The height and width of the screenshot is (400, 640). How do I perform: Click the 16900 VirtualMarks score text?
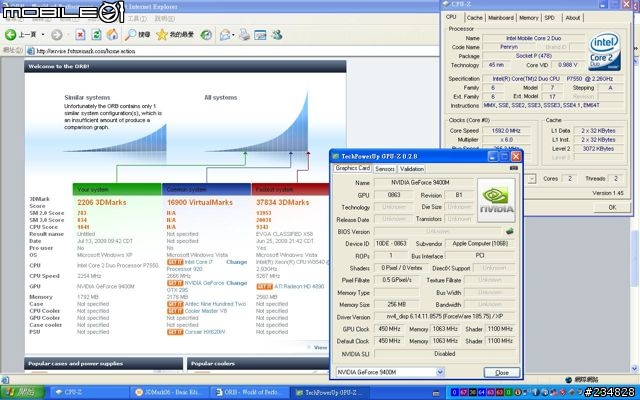point(200,202)
